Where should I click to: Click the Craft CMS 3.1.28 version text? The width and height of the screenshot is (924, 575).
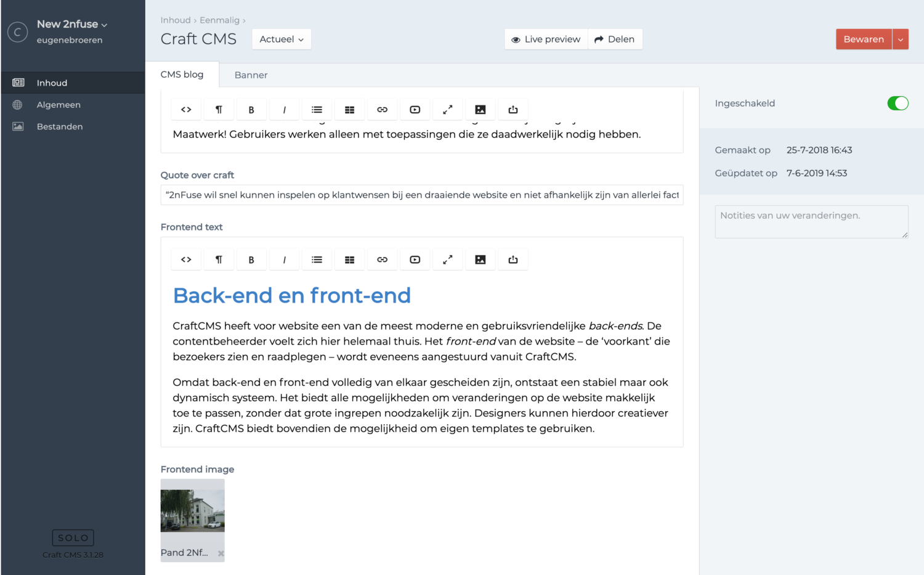[x=73, y=555]
